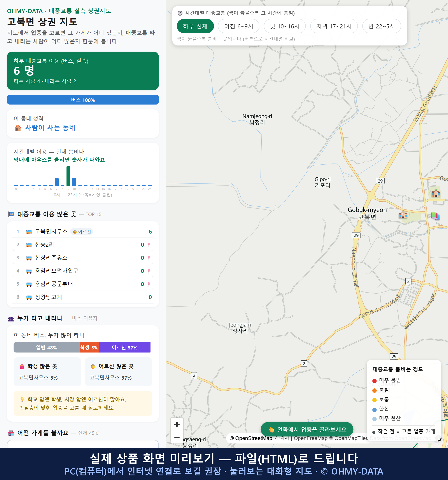Image resolution: width=448 pixels, height=480 pixels.
Task: Click the tallest green bar at hour 9
Action: click(68, 176)
